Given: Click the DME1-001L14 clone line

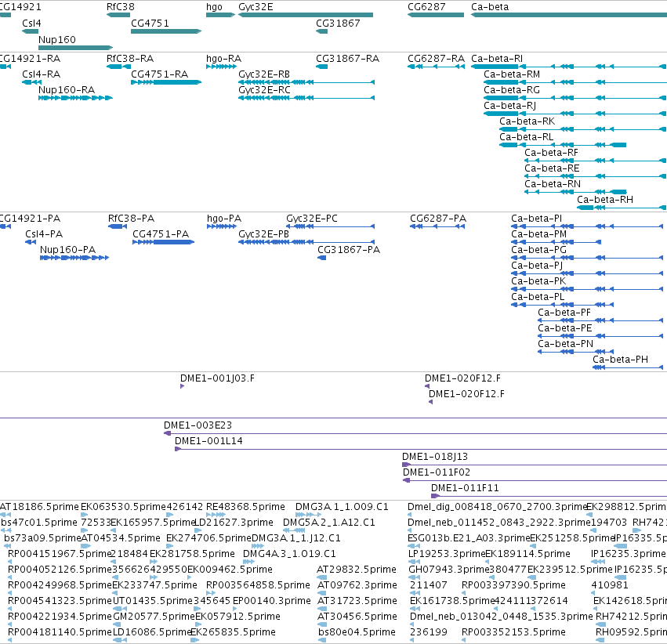Looking at the screenshot, I should [x=421, y=449].
